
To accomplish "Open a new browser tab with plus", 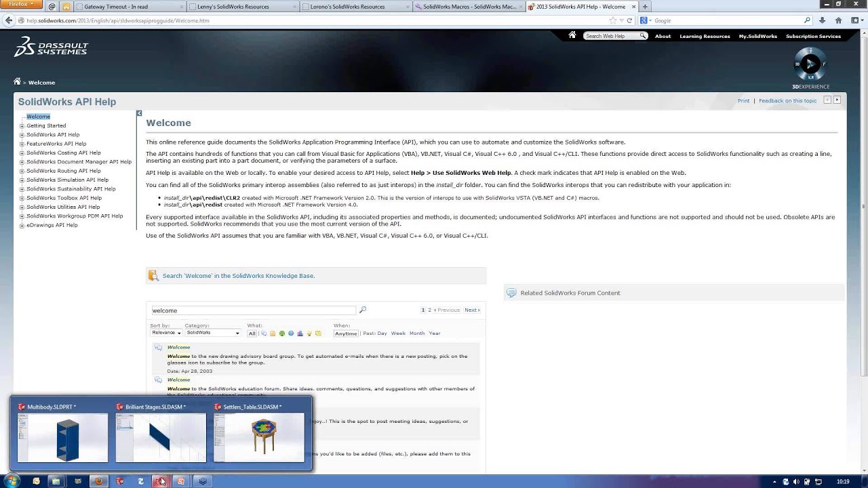I will tap(645, 7).
